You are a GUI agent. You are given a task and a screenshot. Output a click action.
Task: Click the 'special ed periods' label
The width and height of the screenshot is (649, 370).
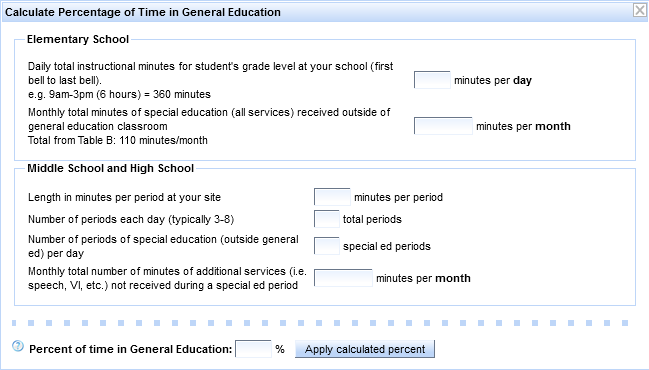pyautogui.click(x=387, y=246)
